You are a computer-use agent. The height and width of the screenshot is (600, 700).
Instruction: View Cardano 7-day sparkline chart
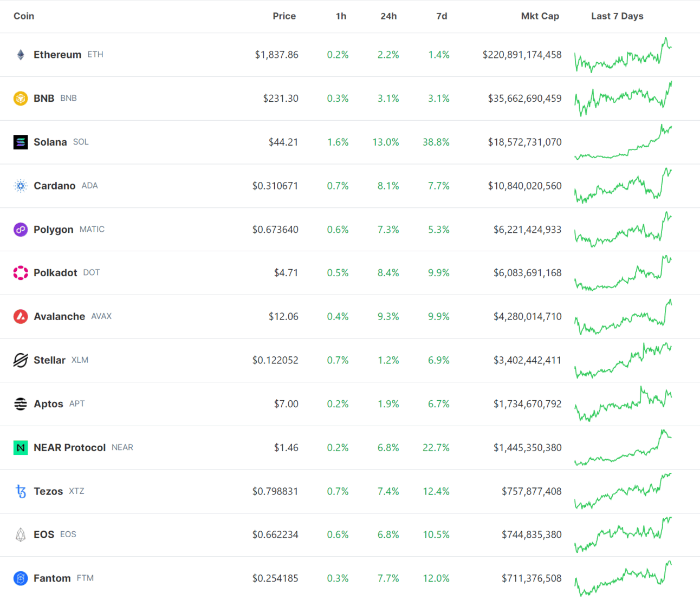[x=623, y=186]
